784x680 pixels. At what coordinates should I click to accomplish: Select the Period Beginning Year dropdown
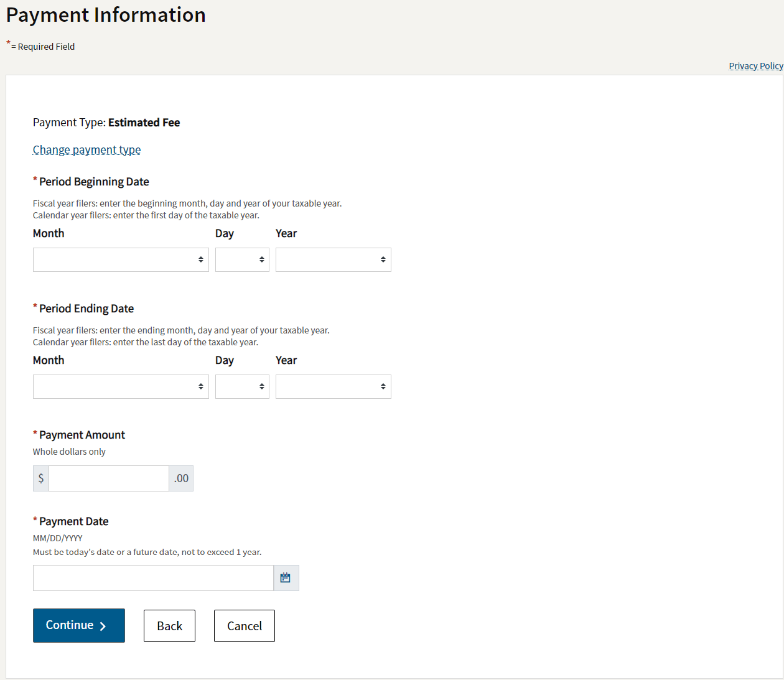pyautogui.click(x=333, y=259)
